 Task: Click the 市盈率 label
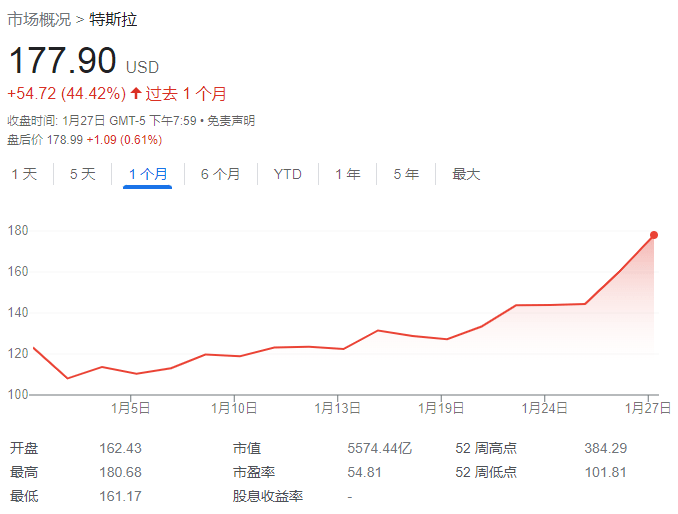click(x=254, y=472)
